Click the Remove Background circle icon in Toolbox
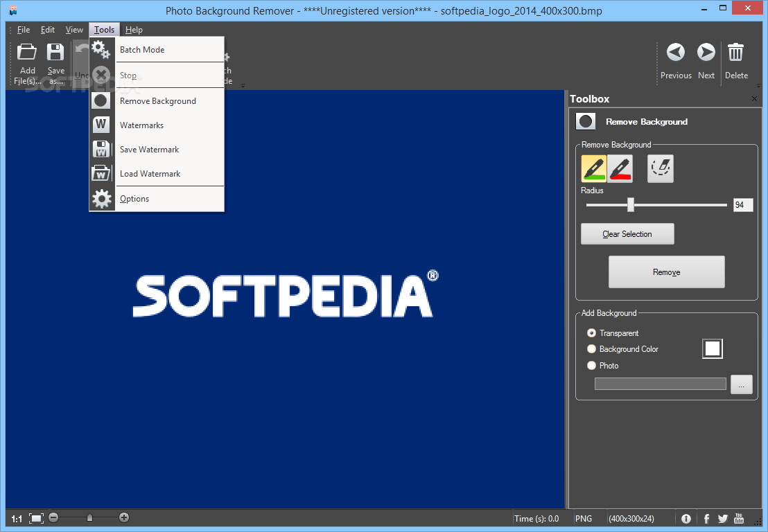The height and width of the screenshot is (532, 768). point(585,121)
